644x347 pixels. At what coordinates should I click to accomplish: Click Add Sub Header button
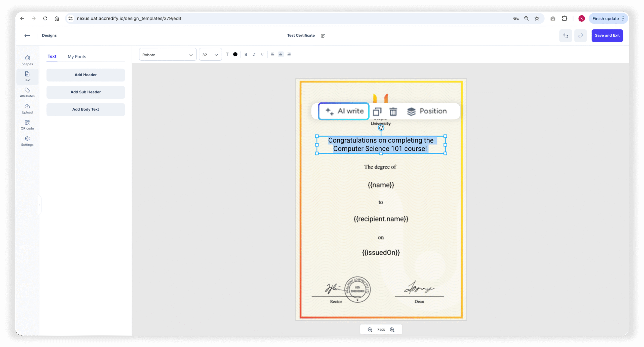pyautogui.click(x=86, y=92)
